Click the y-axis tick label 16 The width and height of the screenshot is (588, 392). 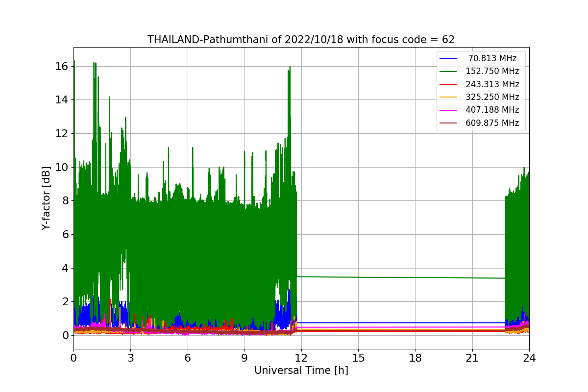point(61,66)
